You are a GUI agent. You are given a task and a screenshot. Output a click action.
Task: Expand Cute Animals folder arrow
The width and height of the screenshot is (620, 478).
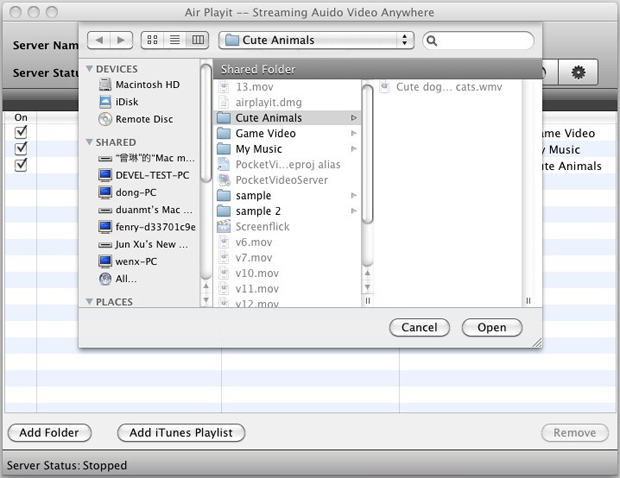(353, 118)
